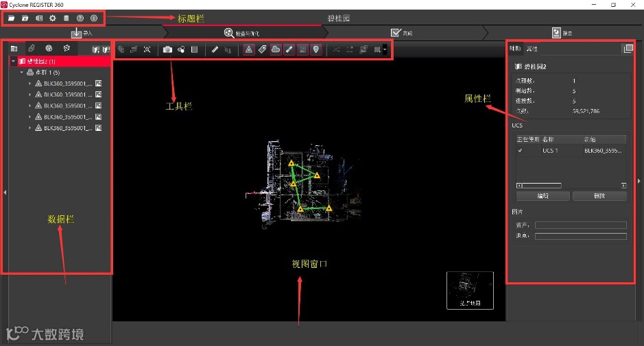Click the image windows toolbar icon
644x346 pixels.
[363, 49]
